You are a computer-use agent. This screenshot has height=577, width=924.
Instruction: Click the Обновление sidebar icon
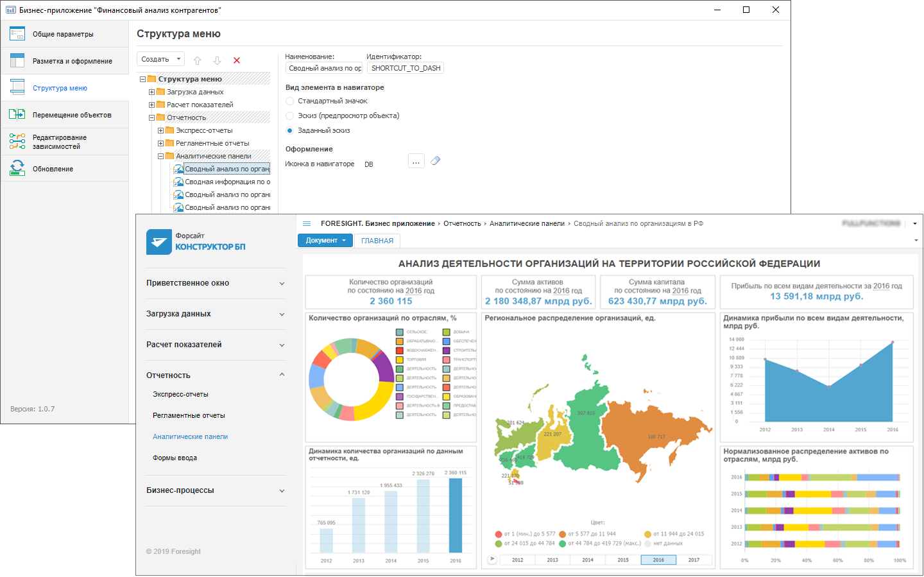pos(17,169)
